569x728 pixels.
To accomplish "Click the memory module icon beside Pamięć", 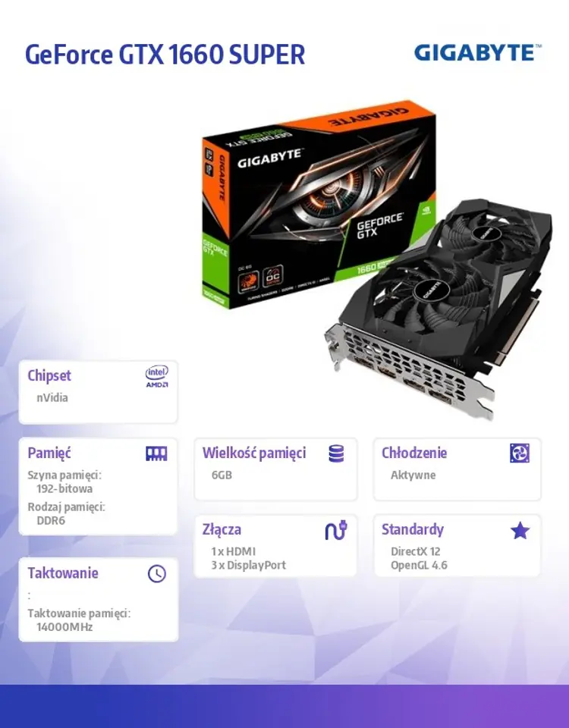I will (156, 453).
